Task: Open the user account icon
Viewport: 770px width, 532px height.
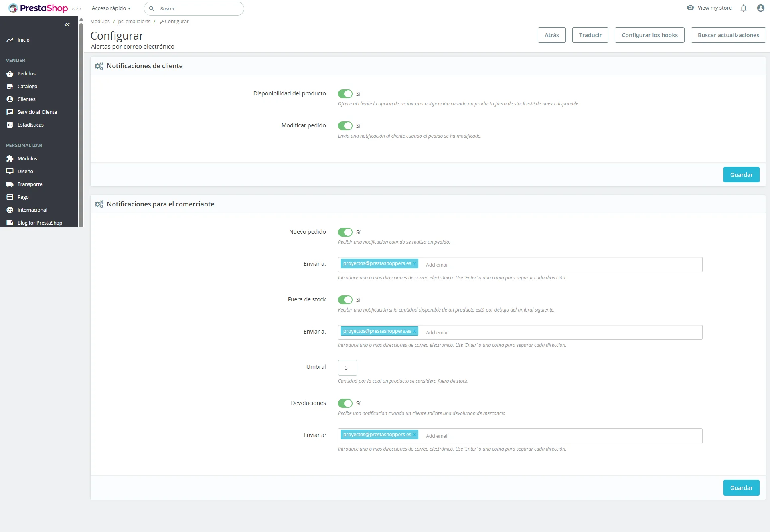Action: coord(760,8)
